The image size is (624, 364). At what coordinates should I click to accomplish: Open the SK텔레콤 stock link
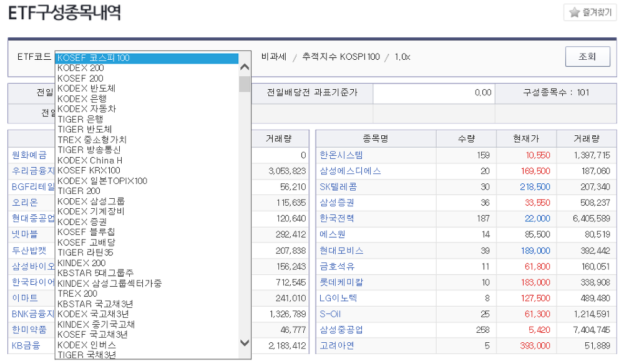click(338, 187)
